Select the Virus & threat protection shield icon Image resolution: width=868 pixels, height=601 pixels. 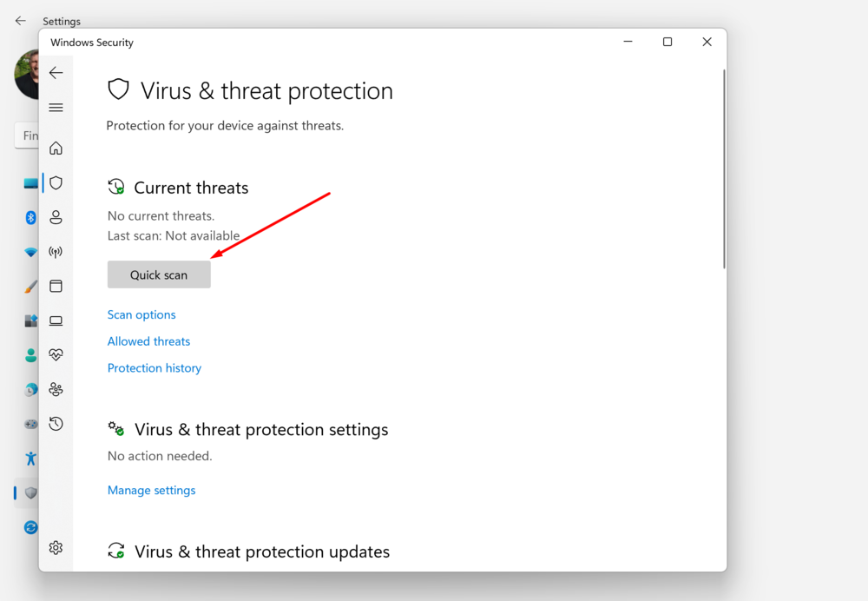[56, 183]
